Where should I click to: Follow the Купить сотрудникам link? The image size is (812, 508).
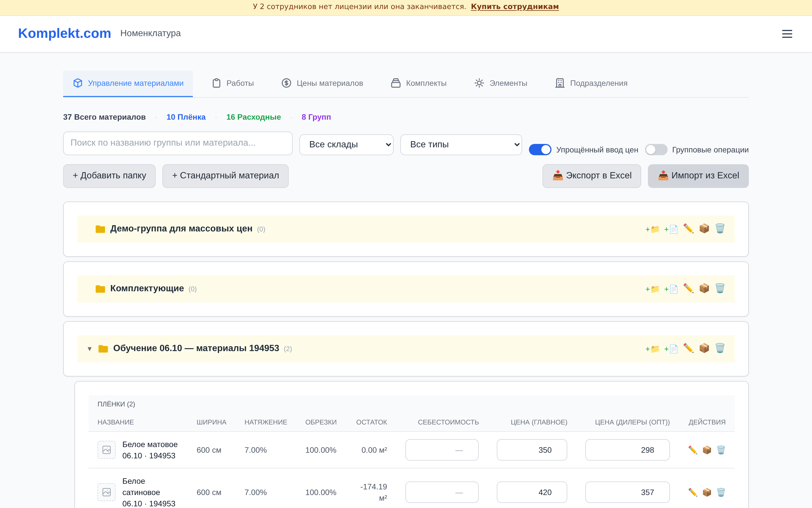tap(515, 7)
